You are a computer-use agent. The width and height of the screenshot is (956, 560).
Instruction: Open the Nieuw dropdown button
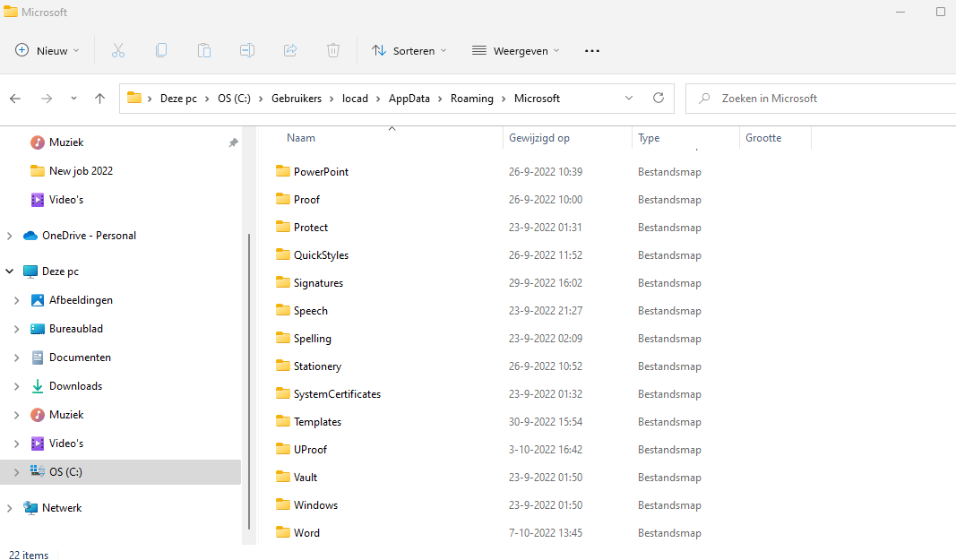coord(47,51)
